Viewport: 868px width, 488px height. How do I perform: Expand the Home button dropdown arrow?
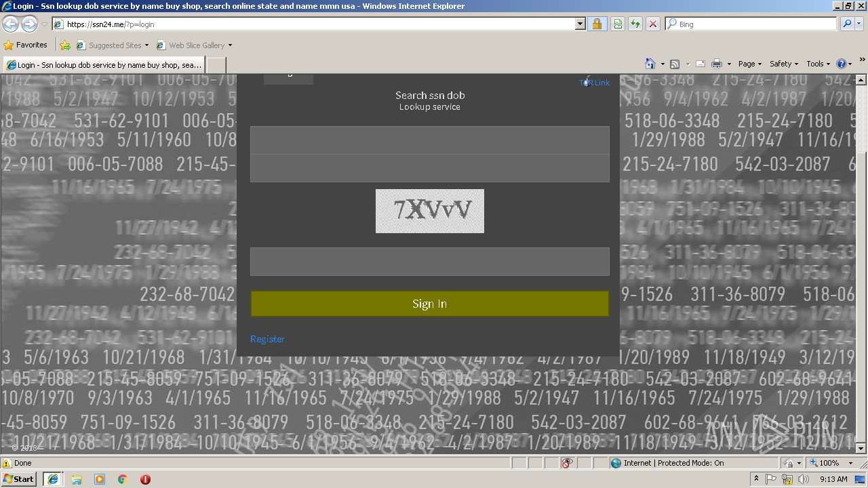pyautogui.click(x=663, y=64)
